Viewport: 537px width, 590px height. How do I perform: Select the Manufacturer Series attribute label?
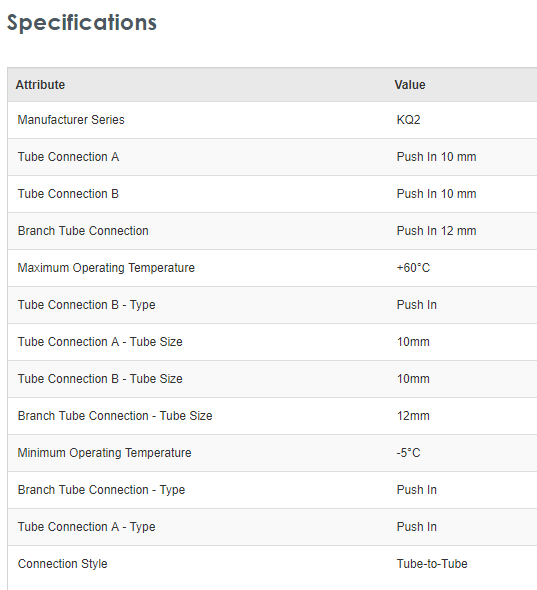pyautogui.click(x=71, y=120)
